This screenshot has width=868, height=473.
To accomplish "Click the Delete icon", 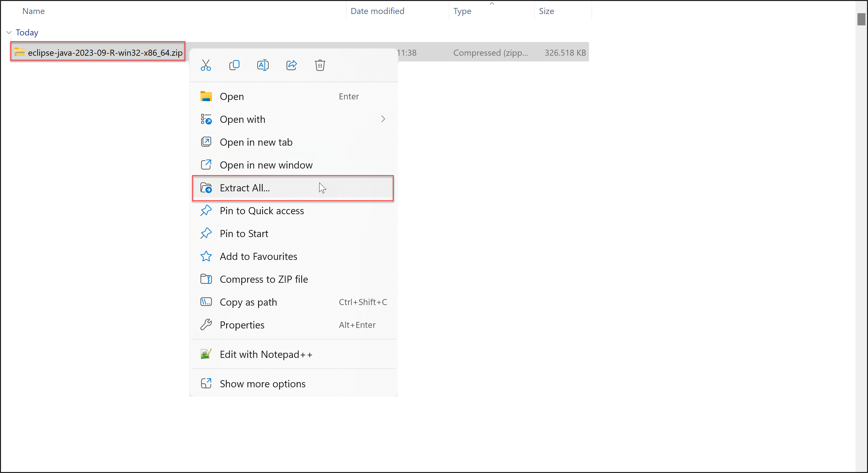I will [320, 65].
